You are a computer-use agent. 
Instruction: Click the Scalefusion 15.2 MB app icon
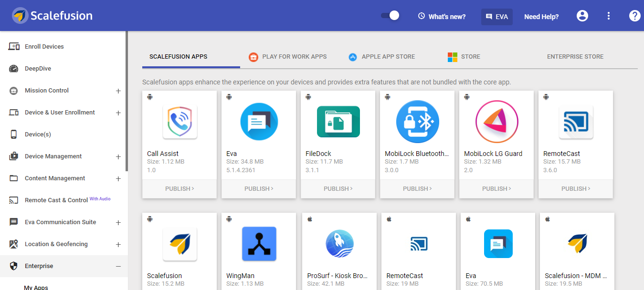(x=180, y=244)
